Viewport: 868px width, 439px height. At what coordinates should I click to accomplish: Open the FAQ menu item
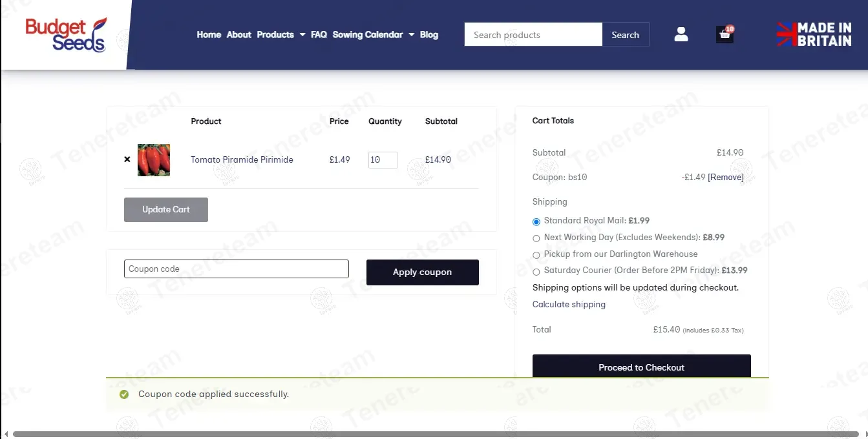click(319, 35)
